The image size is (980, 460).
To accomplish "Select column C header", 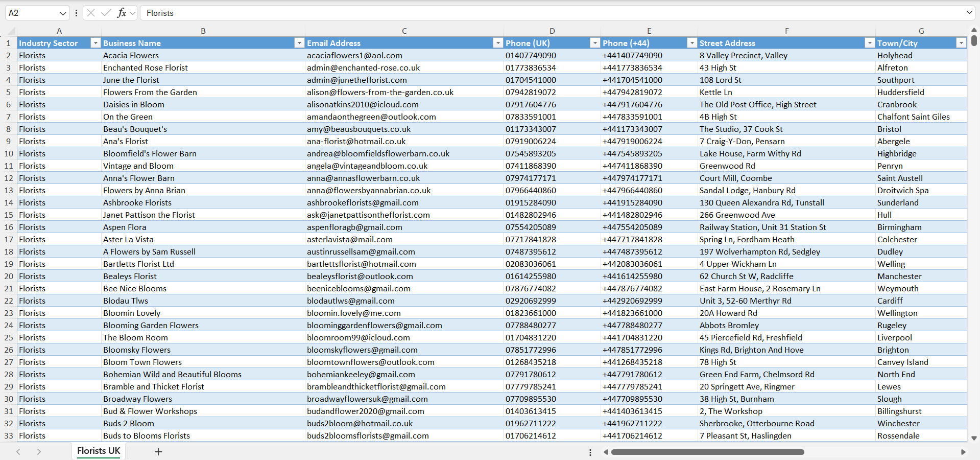I will pos(404,31).
